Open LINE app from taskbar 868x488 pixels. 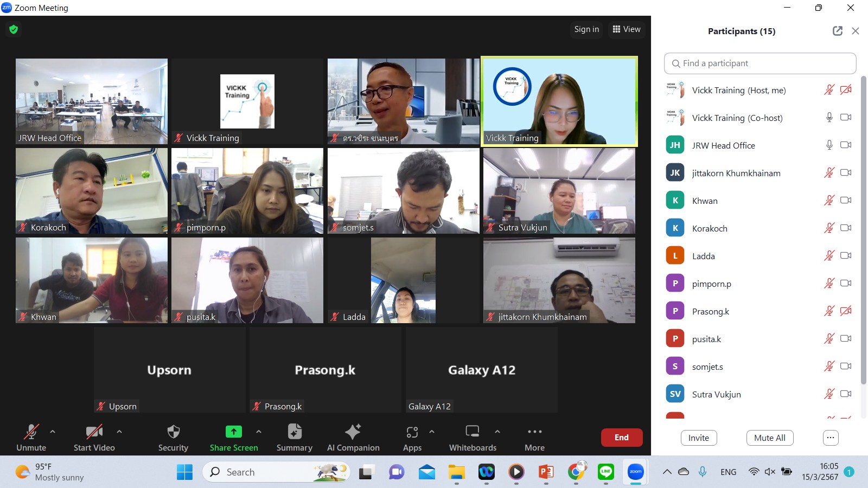(606, 472)
